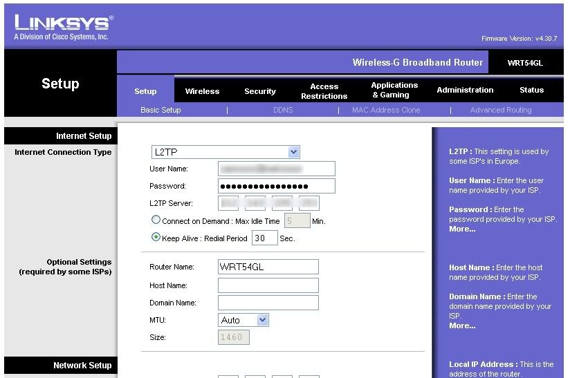This screenshot has height=378, width=588.
Task: Open the Internet Connection Type L2TP dropdown
Action: (x=226, y=152)
